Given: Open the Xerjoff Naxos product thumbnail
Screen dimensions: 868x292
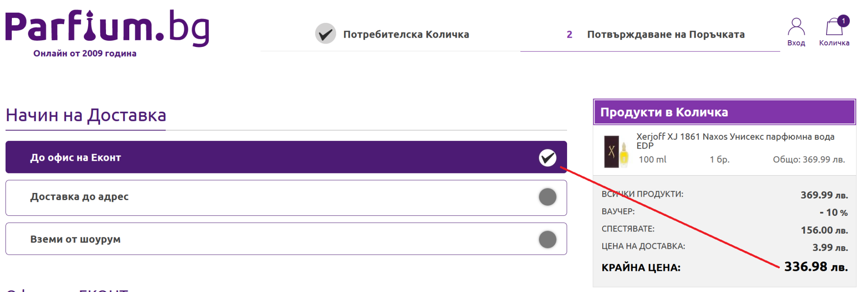Looking at the screenshot, I should click(616, 152).
